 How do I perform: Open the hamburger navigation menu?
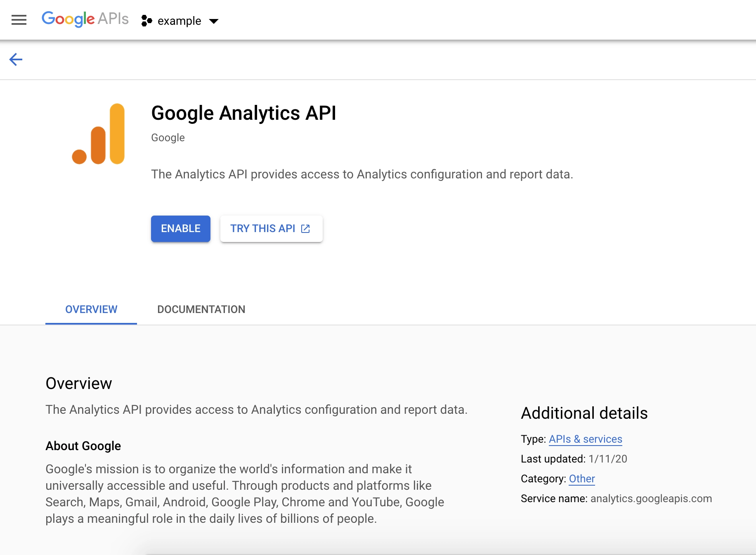pos(19,20)
